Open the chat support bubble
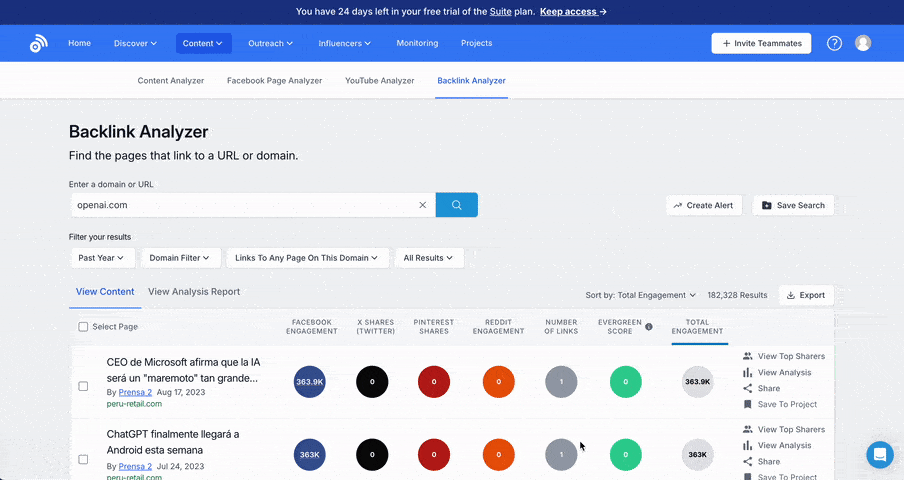This screenshot has width=904, height=480. pos(880,455)
